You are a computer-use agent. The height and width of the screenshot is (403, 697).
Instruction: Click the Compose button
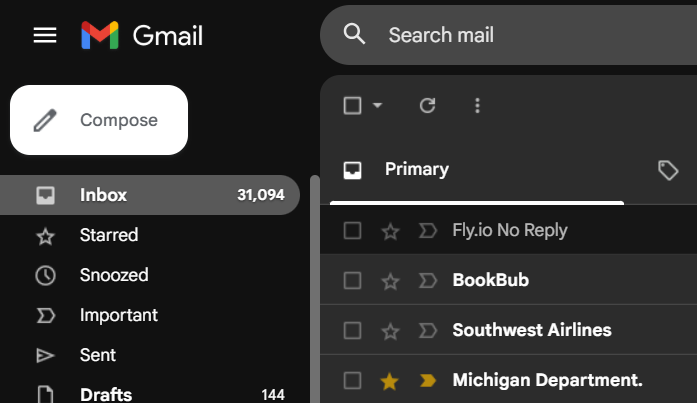pyautogui.click(x=99, y=120)
